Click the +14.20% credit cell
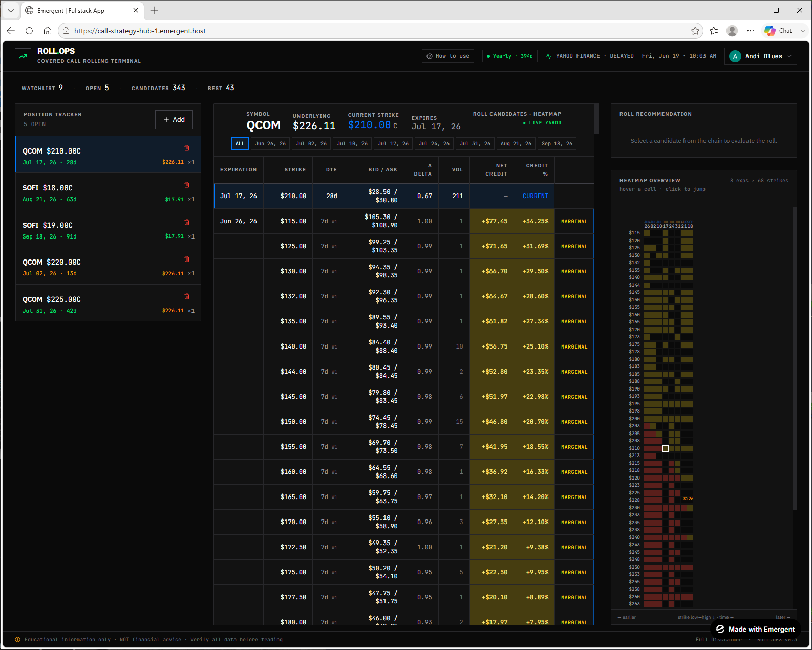Screen dimensions: 812x650 (535, 497)
